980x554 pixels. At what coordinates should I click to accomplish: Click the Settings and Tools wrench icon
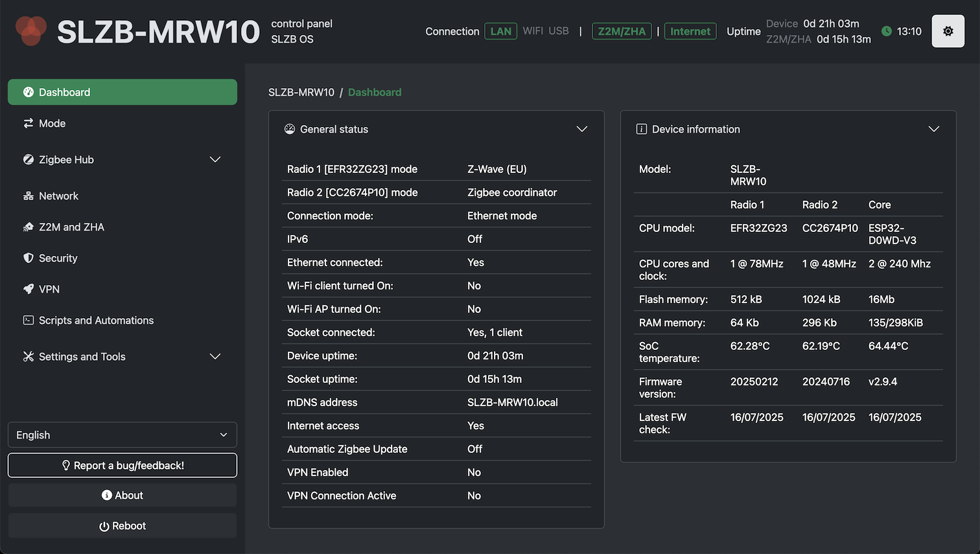tap(28, 356)
